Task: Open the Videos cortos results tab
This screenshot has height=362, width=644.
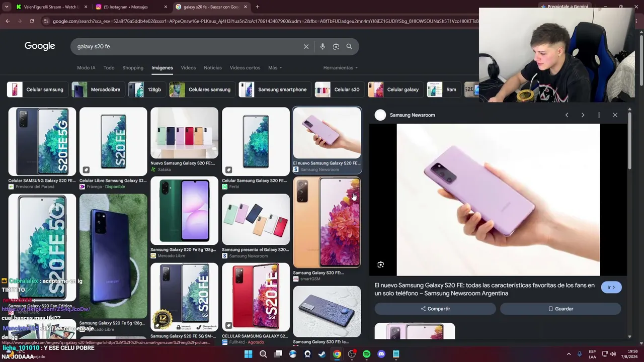Action: [245, 68]
